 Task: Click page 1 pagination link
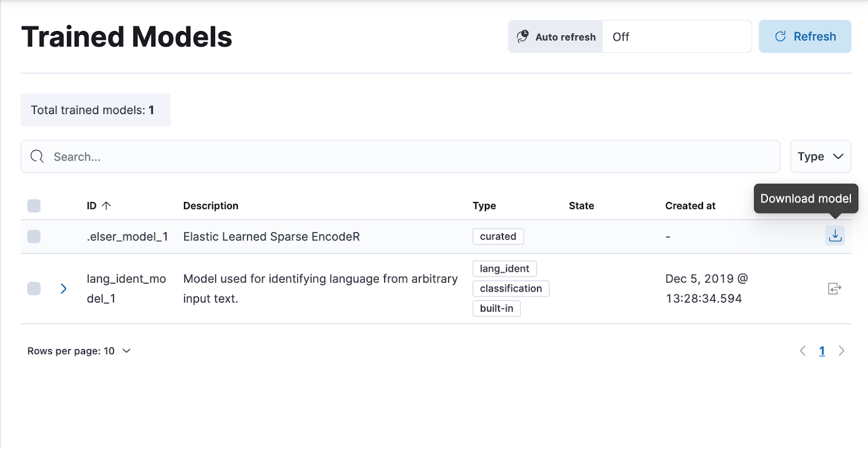click(822, 351)
